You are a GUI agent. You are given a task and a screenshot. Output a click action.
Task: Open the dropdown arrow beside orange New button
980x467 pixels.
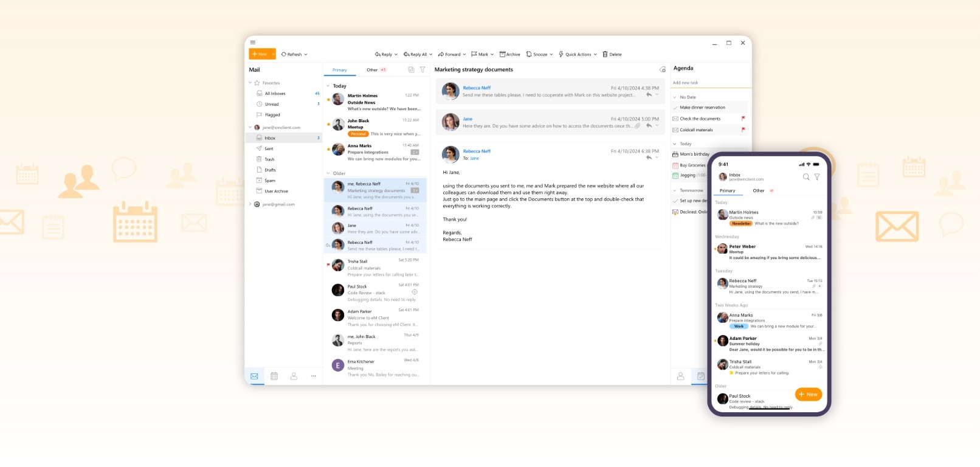coord(274,54)
